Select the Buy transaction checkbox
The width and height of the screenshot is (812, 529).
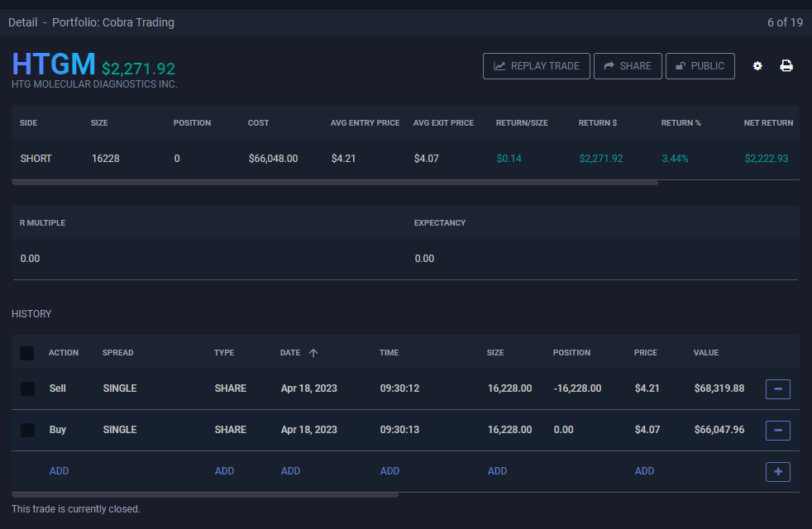coord(27,430)
